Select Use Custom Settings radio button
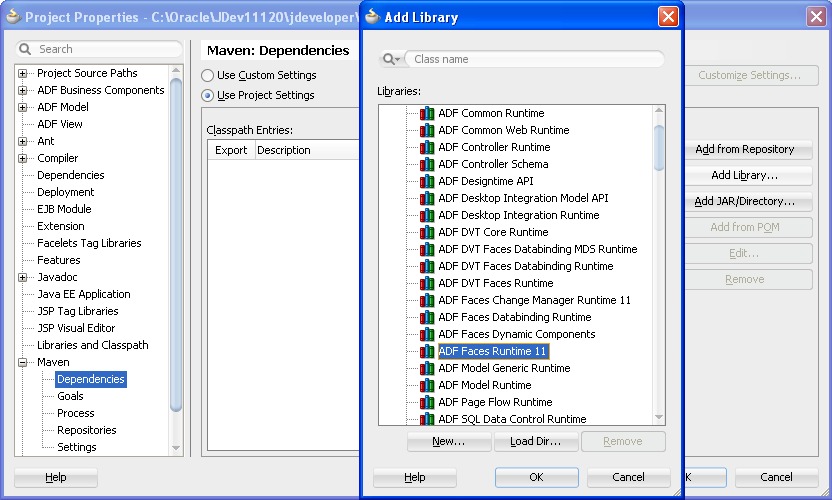 pos(207,75)
